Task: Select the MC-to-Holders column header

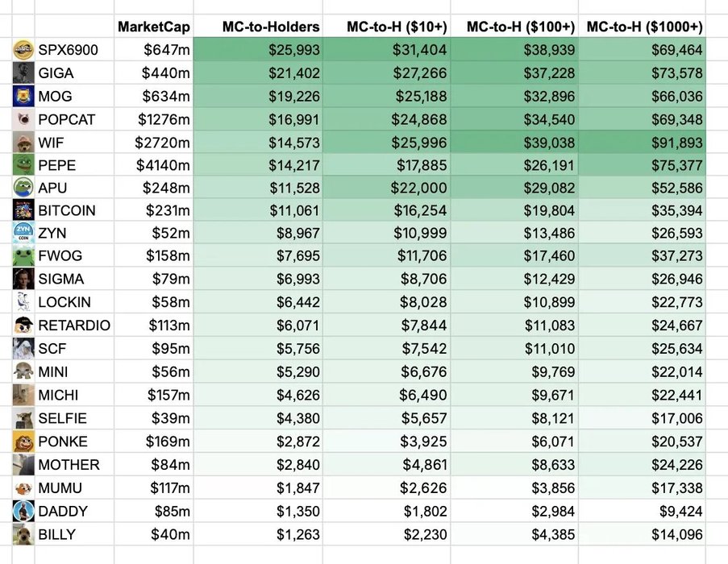Action: coord(271,27)
